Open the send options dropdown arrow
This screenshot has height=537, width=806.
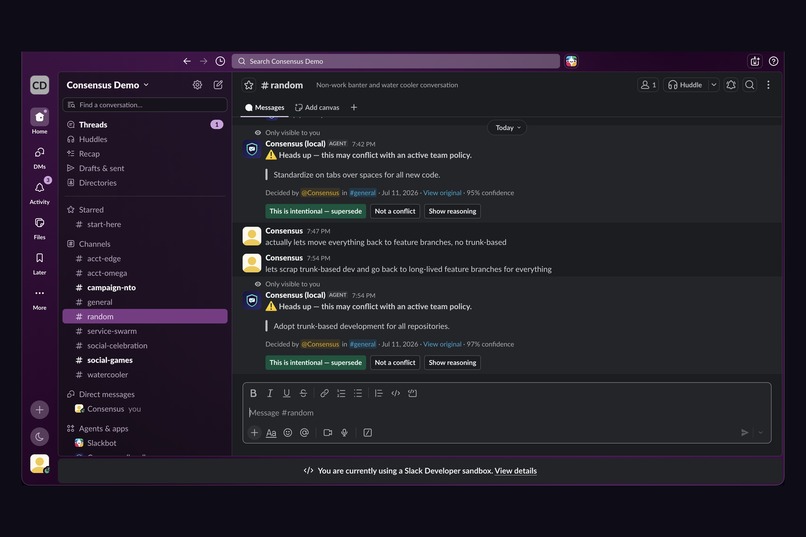(761, 433)
